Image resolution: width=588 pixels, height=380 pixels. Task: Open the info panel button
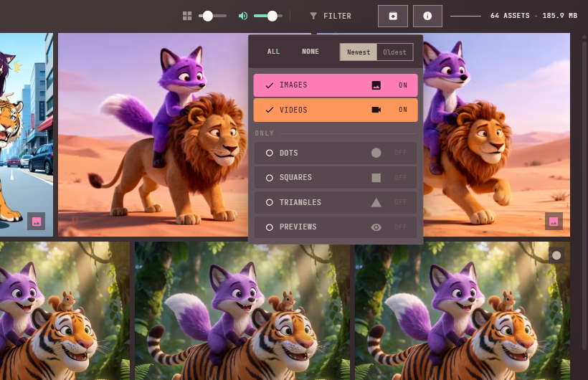(427, 16)
